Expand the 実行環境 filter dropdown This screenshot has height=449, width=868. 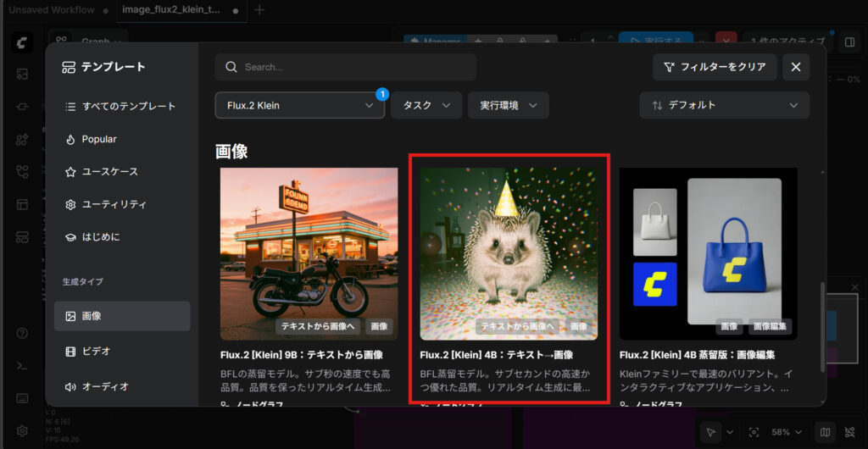click(x=508, y=105)
